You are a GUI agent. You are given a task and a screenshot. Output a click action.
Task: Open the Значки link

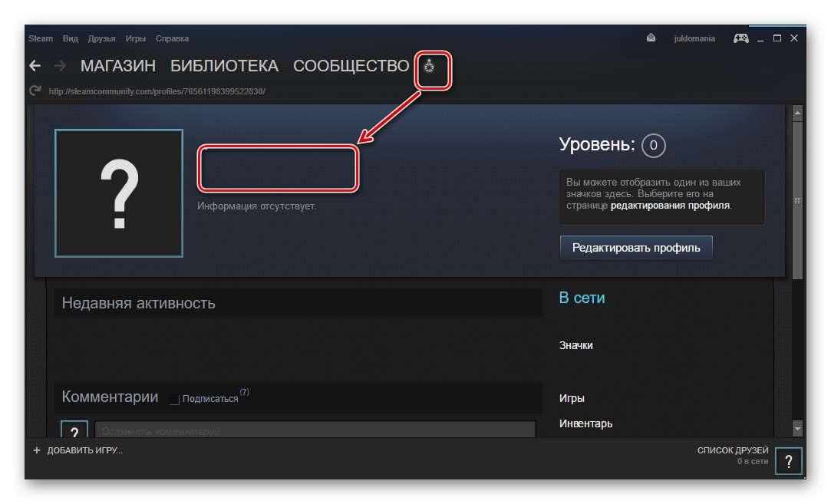tap(576, 345)
